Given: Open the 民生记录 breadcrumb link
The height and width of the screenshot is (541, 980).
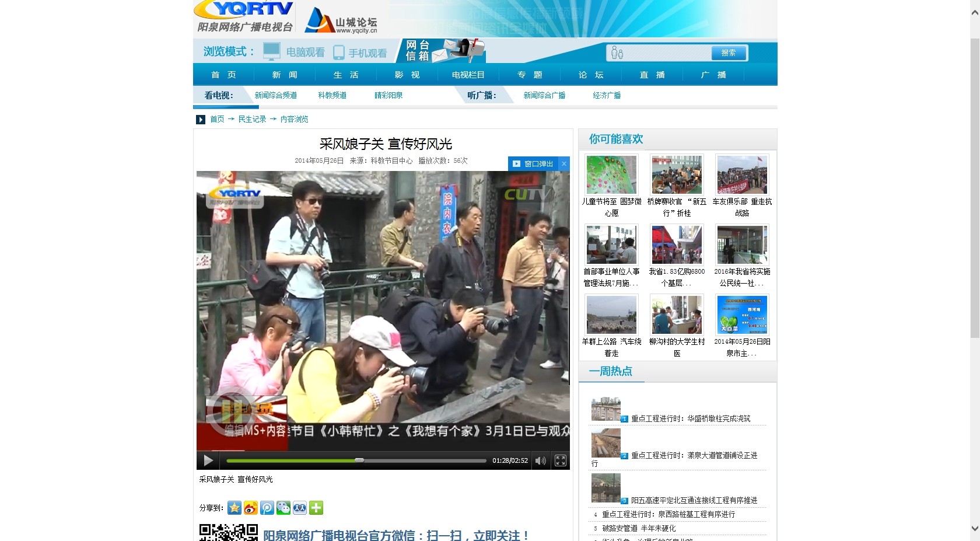Looking at the screenshot, I should pyautogui.click(x=252, y=119).
